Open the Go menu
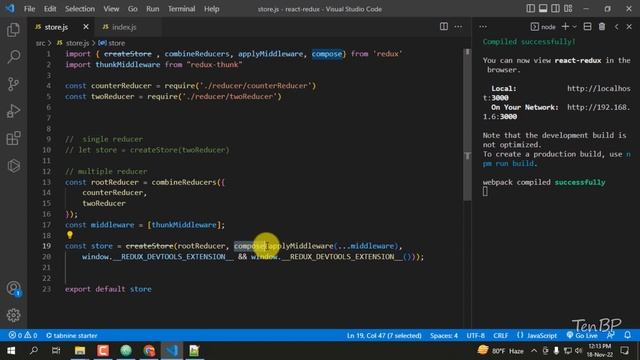This screenshot has width=640, height=360. (x=133, y=9)
